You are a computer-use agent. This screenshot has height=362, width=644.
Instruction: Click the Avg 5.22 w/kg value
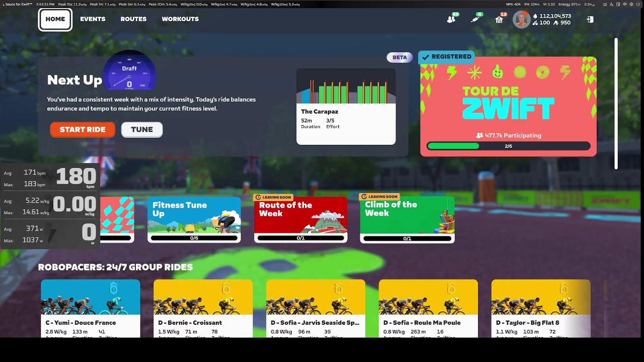click(x=37, y=201)
